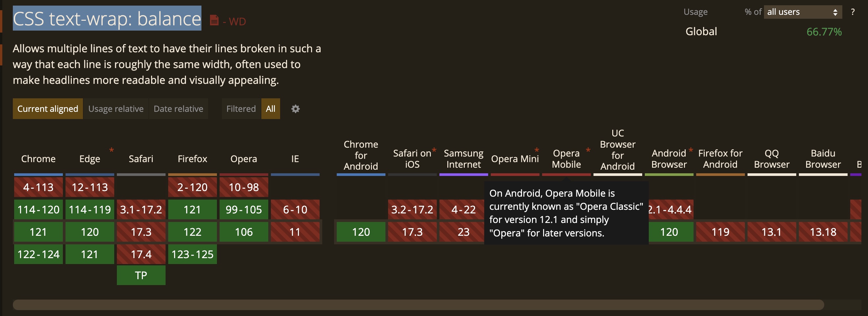Click the asterisk next to Opera Mini
This screenshot has height=316, width=868.
(537, 150)
